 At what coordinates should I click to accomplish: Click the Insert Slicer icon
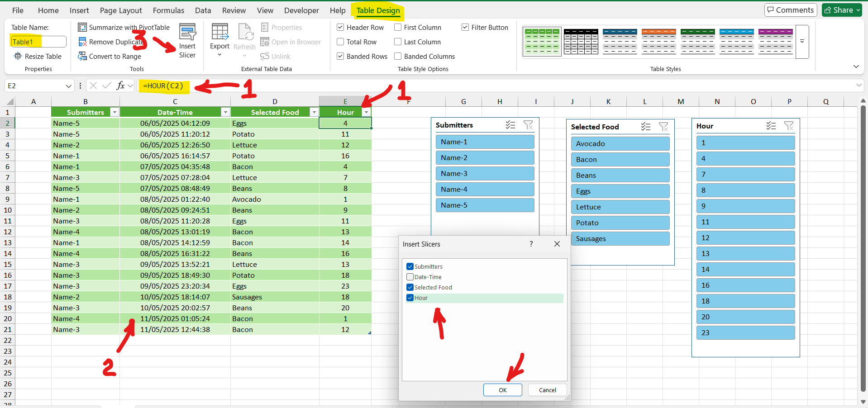click(x=187, y=32)
